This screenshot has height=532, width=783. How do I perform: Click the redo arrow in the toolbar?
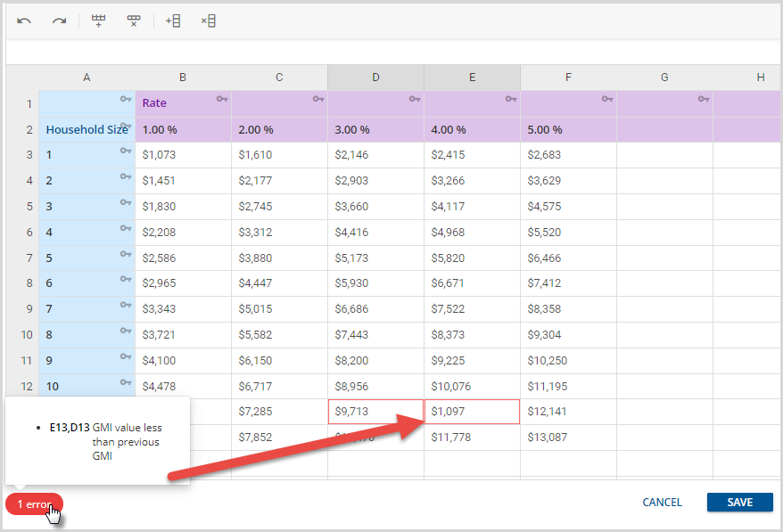(59, 20)
